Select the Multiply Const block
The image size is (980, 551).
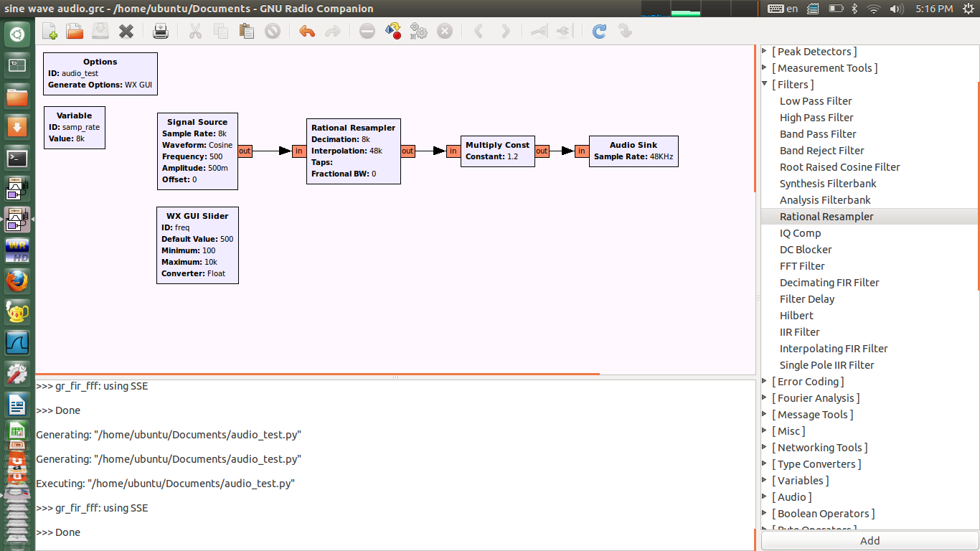497,151
